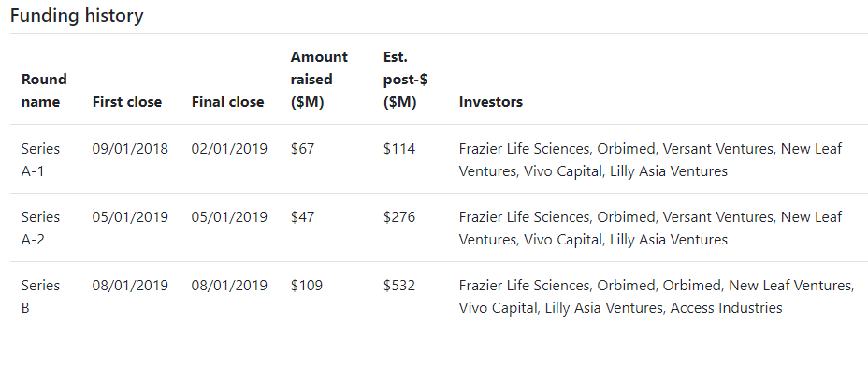This screenshot has height=369, width=868.
Task: Select the Series B round name
Action: [x=40, y=297]
